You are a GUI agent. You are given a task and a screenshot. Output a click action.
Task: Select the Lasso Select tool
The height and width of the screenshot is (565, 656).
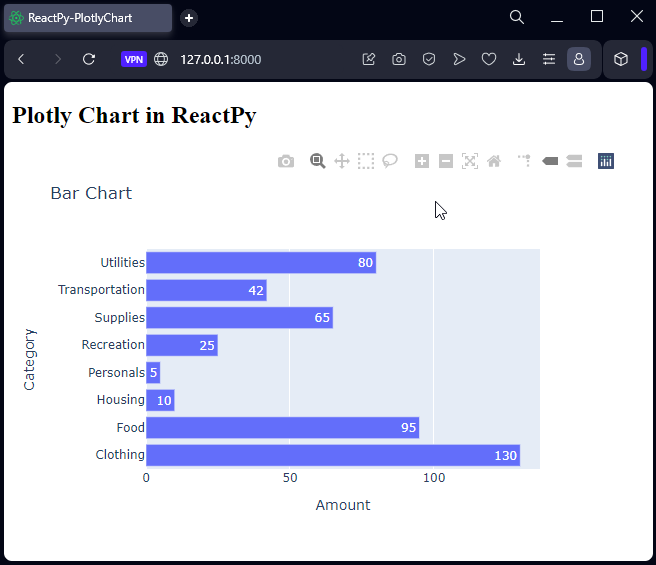pos(390,161)
